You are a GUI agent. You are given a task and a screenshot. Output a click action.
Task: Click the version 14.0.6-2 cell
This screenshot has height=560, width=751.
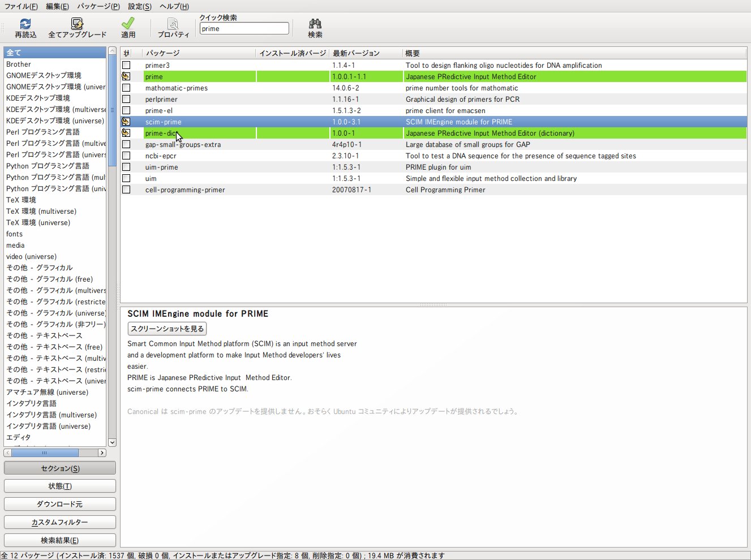(x=345, y=88)
